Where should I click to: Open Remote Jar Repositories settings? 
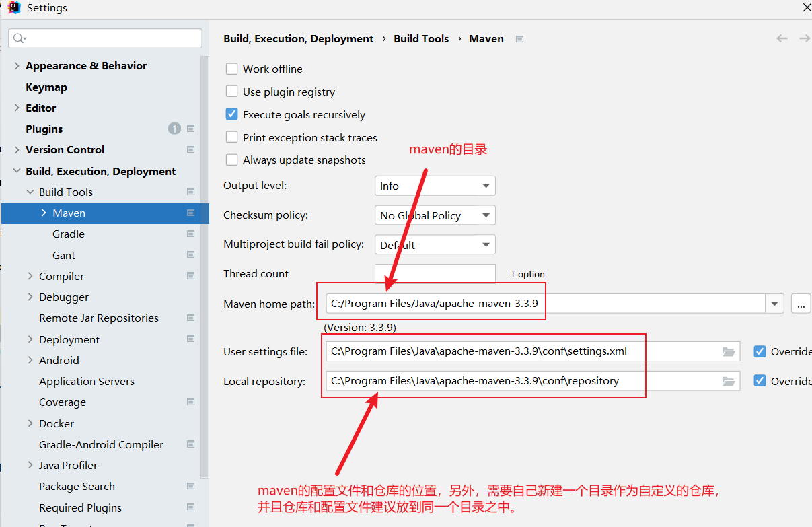(99, 318)
